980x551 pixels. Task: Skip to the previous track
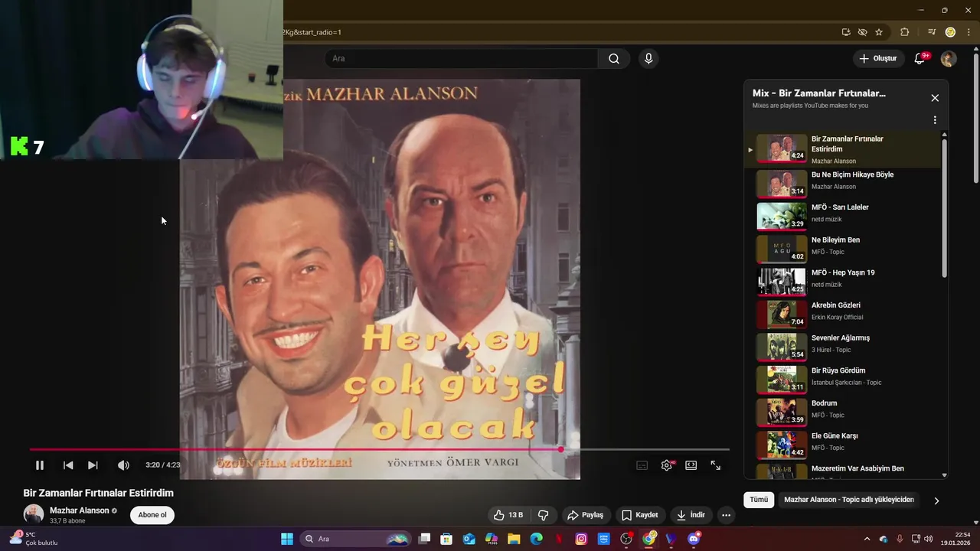pos(68,465)
